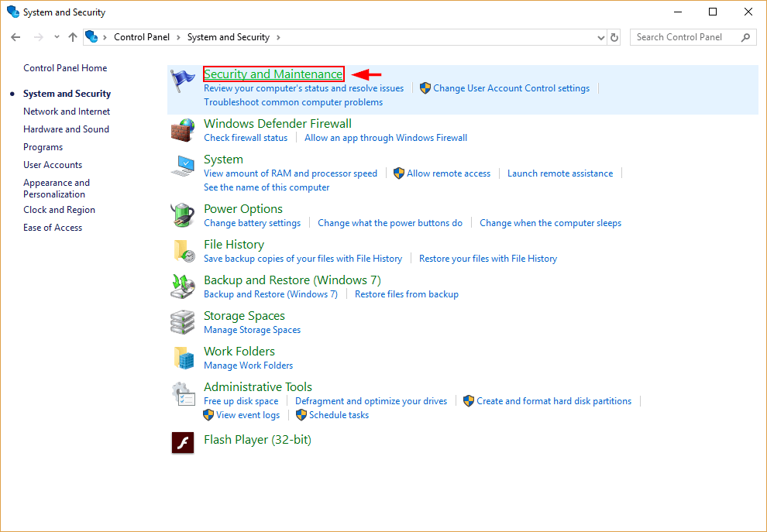Maximize the System and Security window
This screenshot has width=767, height=532.
713,12
